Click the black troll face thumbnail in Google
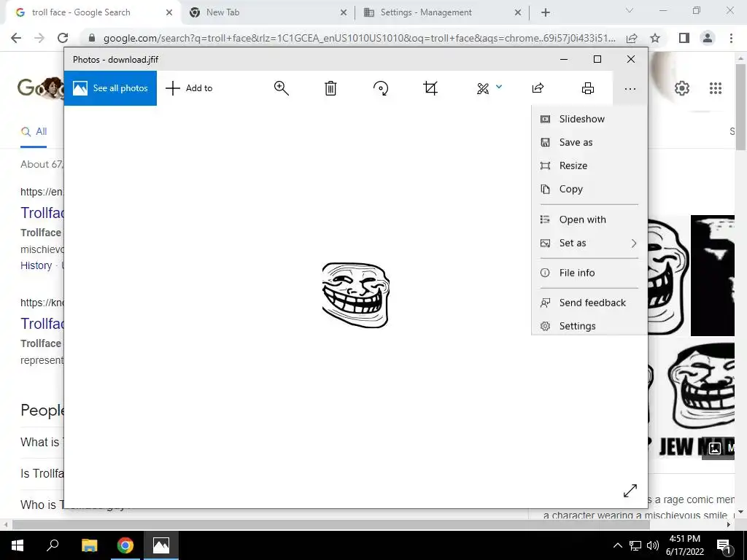The height and width of the screenshot is (560, 747). (712, 275)
